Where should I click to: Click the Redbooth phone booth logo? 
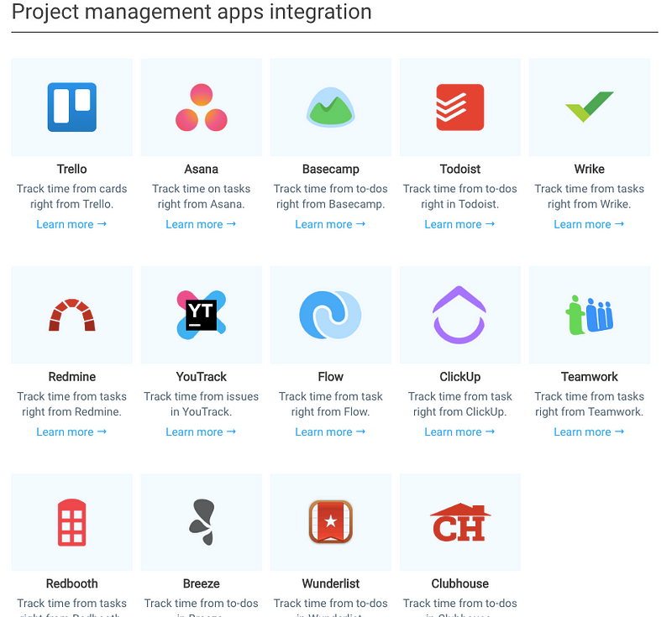pos(72,522)
